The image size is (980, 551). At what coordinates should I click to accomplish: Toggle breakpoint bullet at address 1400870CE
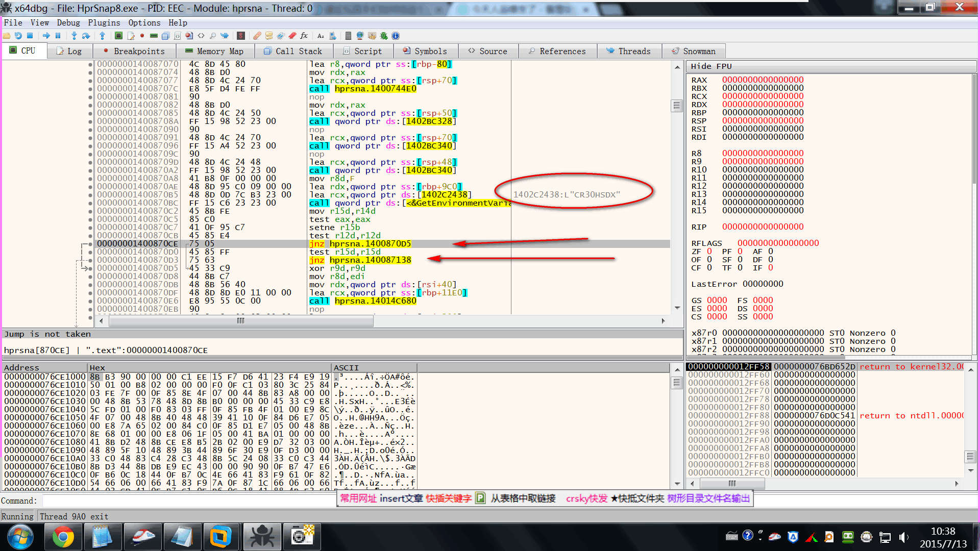click(x=90, y=244)
